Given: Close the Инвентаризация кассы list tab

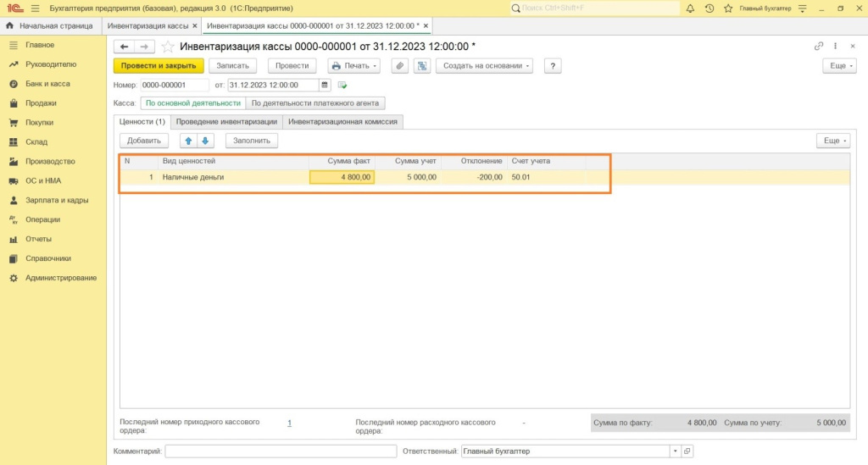Looking at the screenshot, I should [x=195, y=26].
